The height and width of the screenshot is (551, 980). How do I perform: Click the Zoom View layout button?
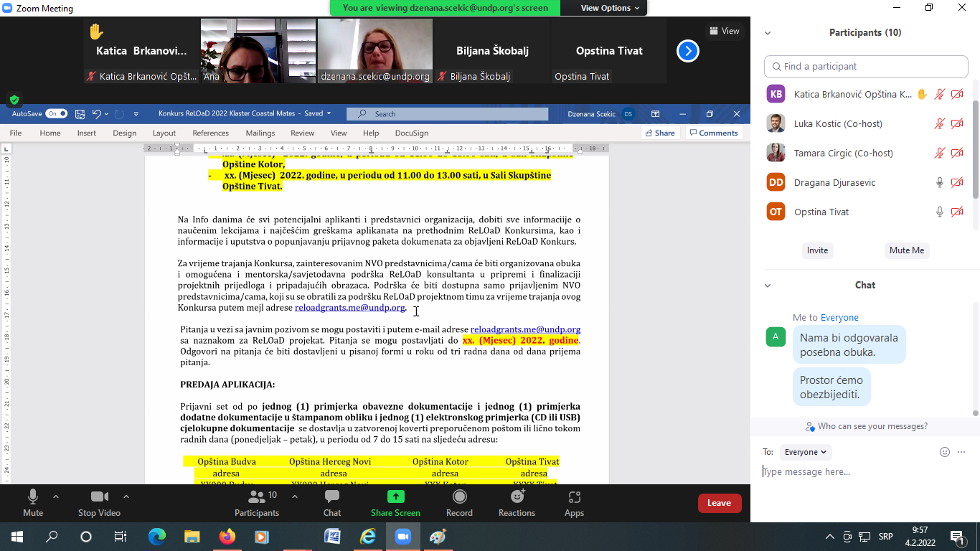coord(724,31)
